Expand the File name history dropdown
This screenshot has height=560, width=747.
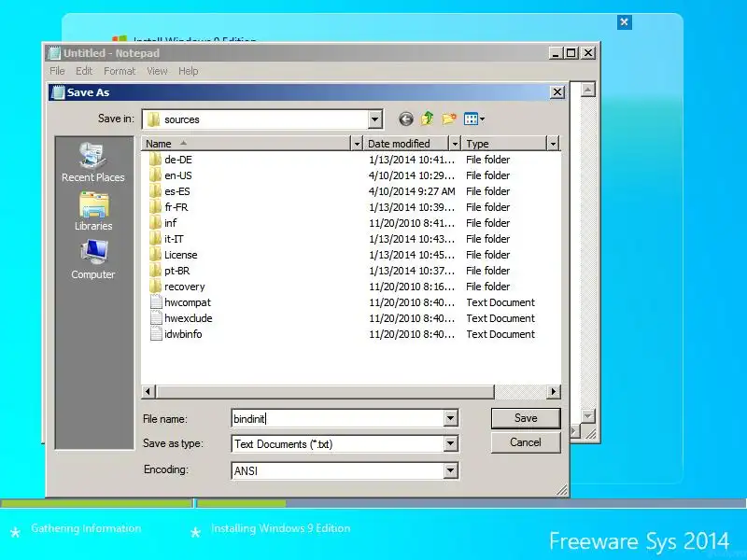tap(450, 418)
